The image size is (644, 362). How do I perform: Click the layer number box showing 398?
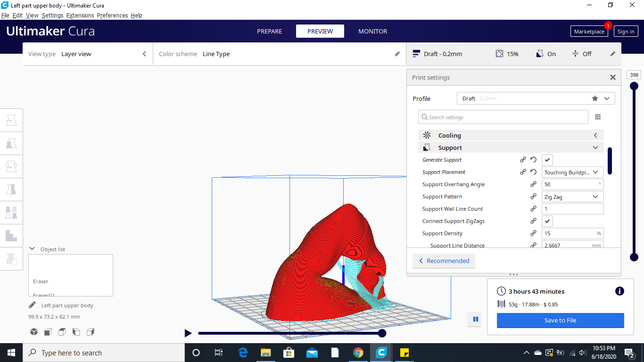[634, 75]
